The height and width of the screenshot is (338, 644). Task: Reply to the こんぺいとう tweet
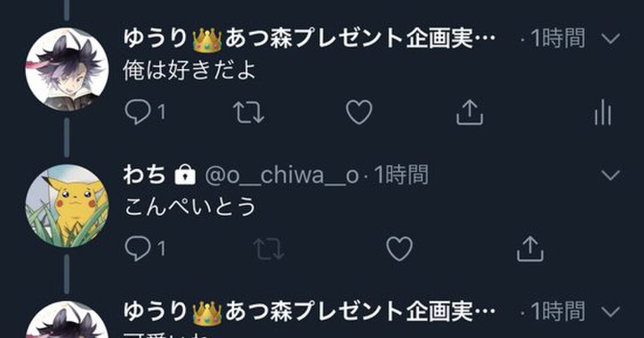[138, 248]
